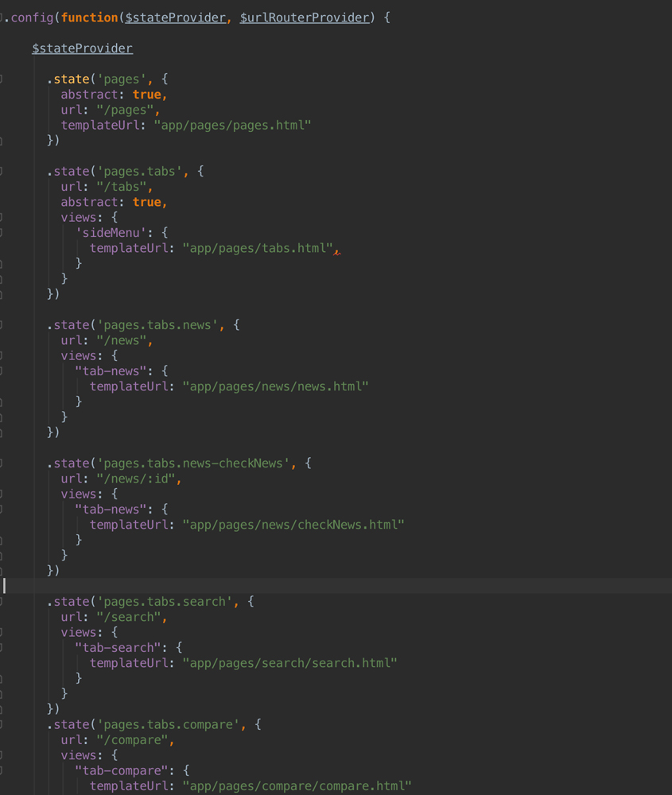Click the underlined $stateProvider variable line

pyautogui.click(x=82, y=48)
